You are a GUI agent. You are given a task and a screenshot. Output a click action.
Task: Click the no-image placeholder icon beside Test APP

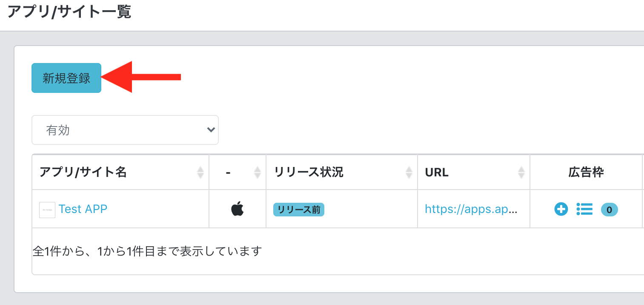(x=47, y=209)
